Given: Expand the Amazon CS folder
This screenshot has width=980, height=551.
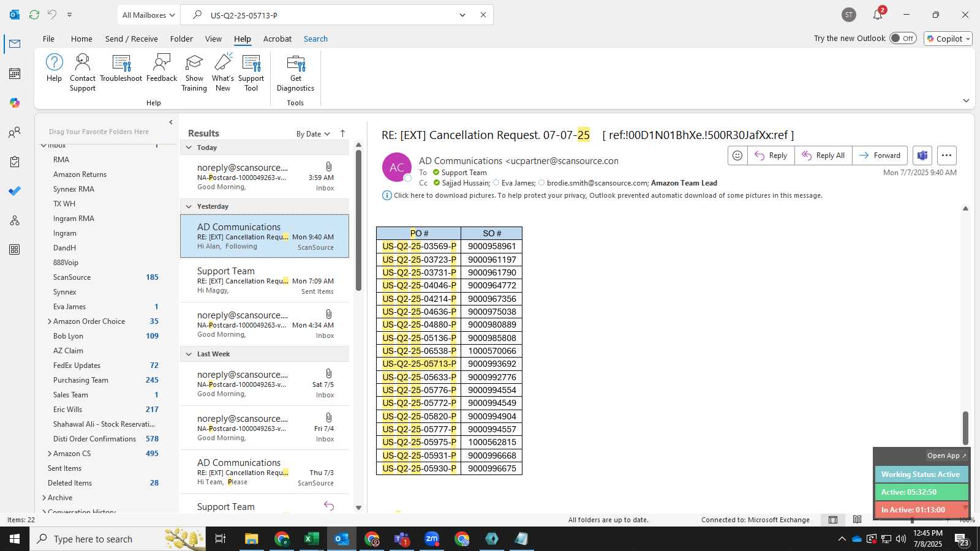Looking at the screenshot, I should tap(49, 454).
